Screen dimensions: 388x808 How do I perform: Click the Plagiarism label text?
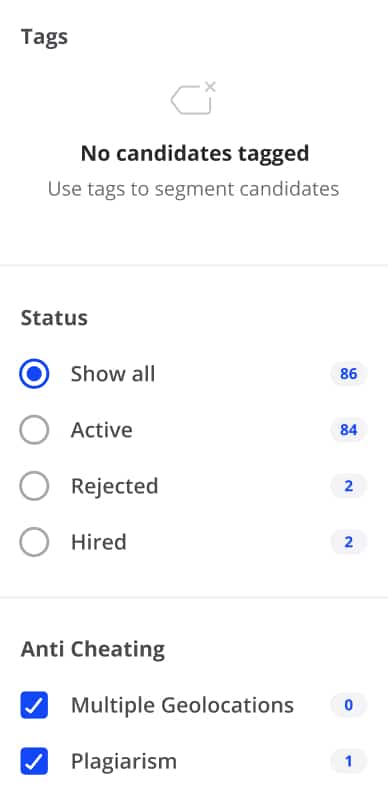124,761
